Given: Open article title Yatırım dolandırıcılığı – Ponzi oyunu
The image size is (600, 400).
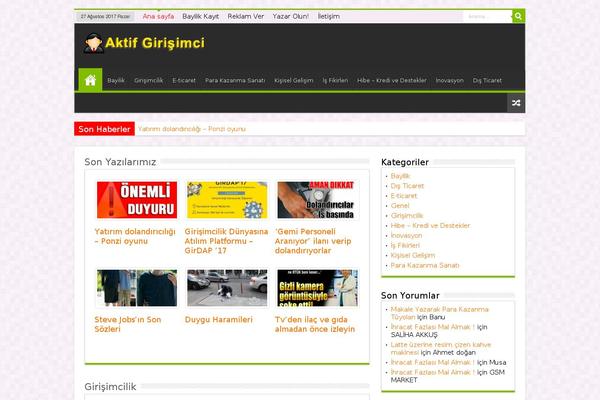Looking at the screenshot, I should click(135, 236).
